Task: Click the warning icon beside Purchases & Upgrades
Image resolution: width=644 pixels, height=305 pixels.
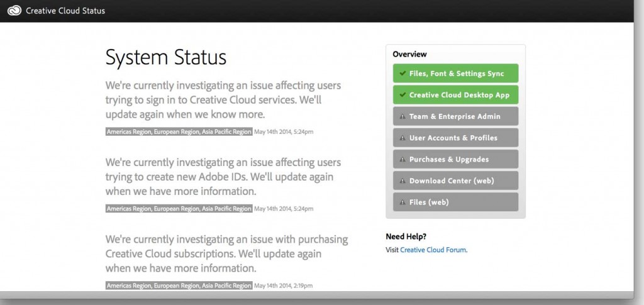Action: tap(402, 159)
